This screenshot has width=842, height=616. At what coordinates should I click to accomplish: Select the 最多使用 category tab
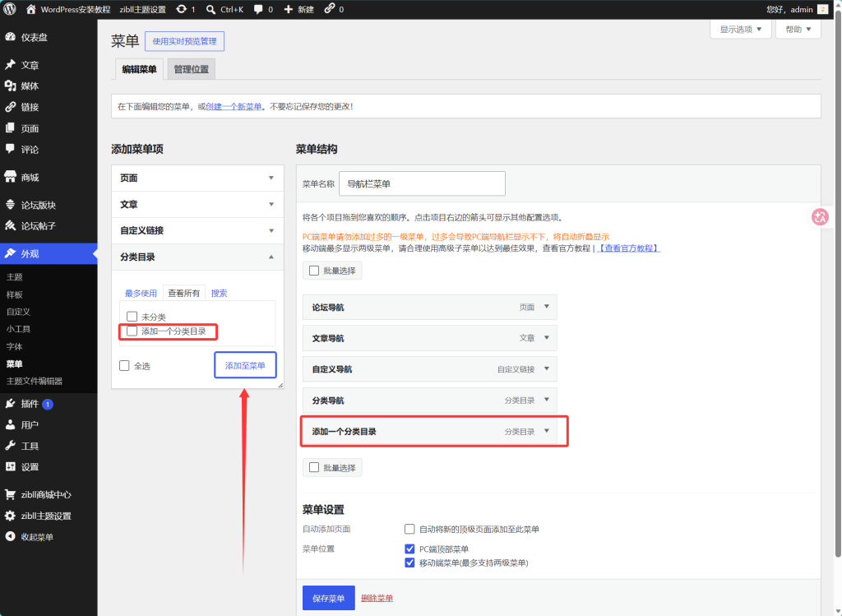[x=141, y=294]
